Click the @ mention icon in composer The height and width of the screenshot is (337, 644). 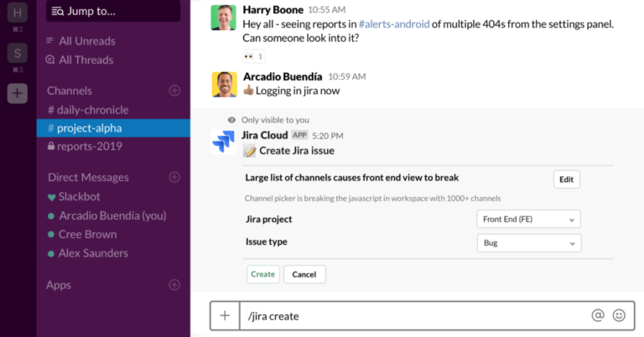pyautogui.click(x=598, y=315)
